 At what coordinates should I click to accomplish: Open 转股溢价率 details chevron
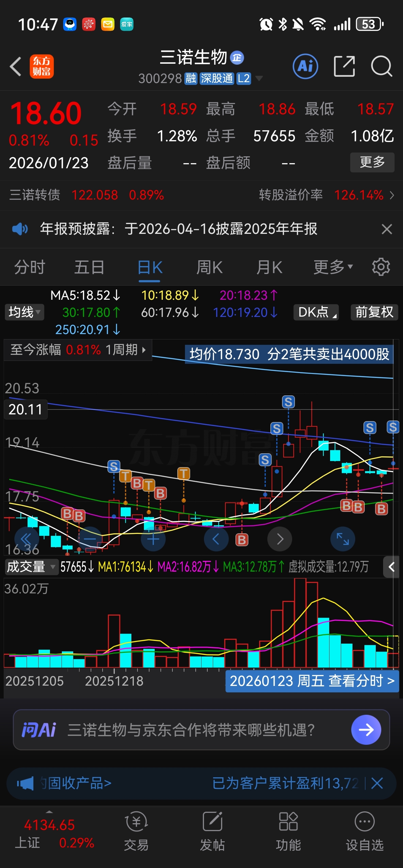pos(392,195)
